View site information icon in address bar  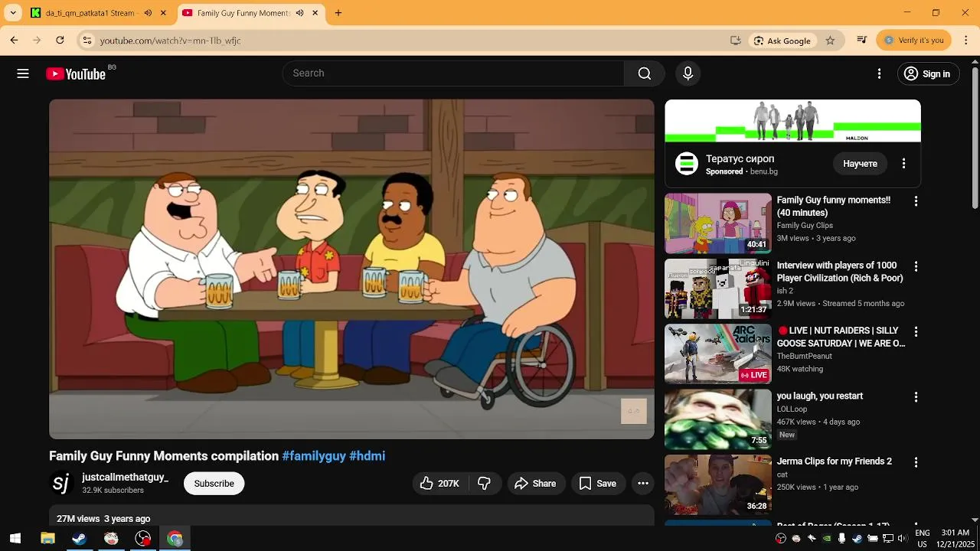tap(87, 41)
